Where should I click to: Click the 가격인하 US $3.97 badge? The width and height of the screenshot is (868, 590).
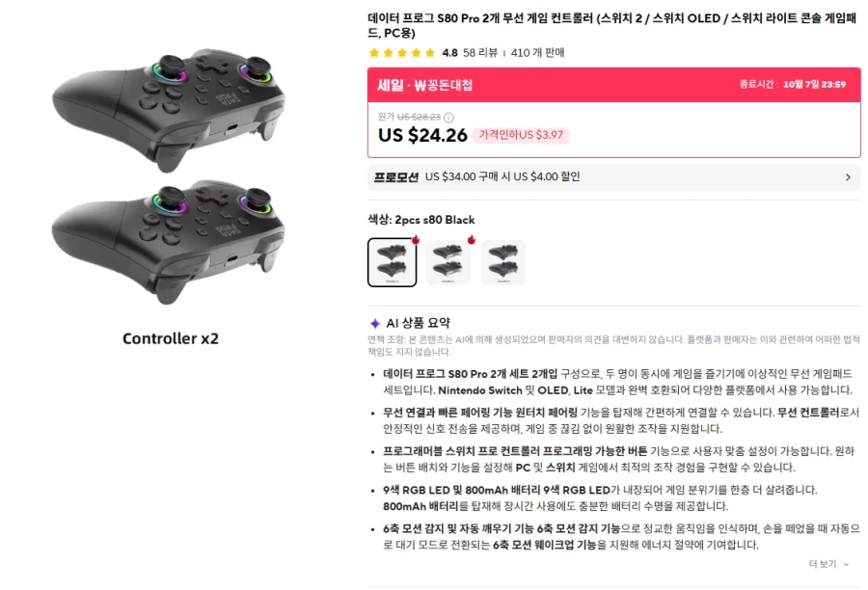pos(521,135)
